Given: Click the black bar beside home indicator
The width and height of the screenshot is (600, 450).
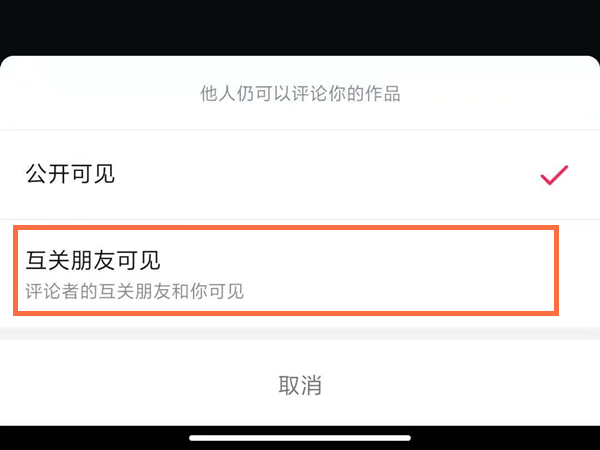Looking at the screenshot, I should (x=90, y=437).
